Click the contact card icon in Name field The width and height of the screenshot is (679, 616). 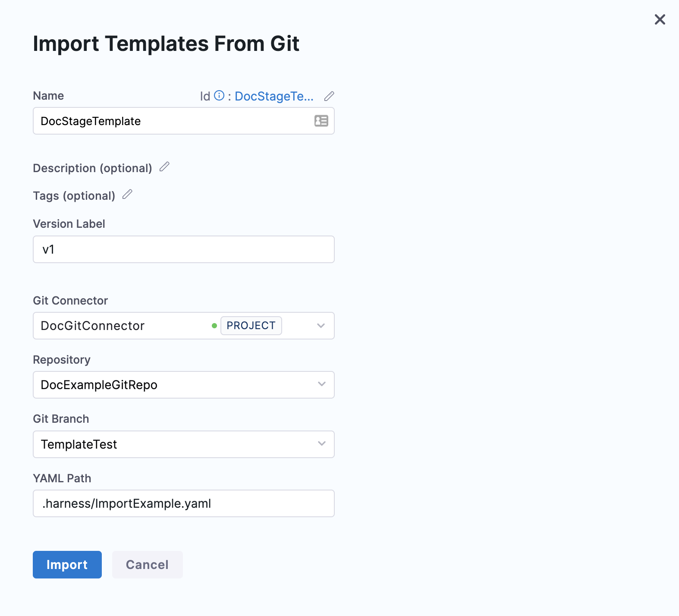(x=321, y=121)
